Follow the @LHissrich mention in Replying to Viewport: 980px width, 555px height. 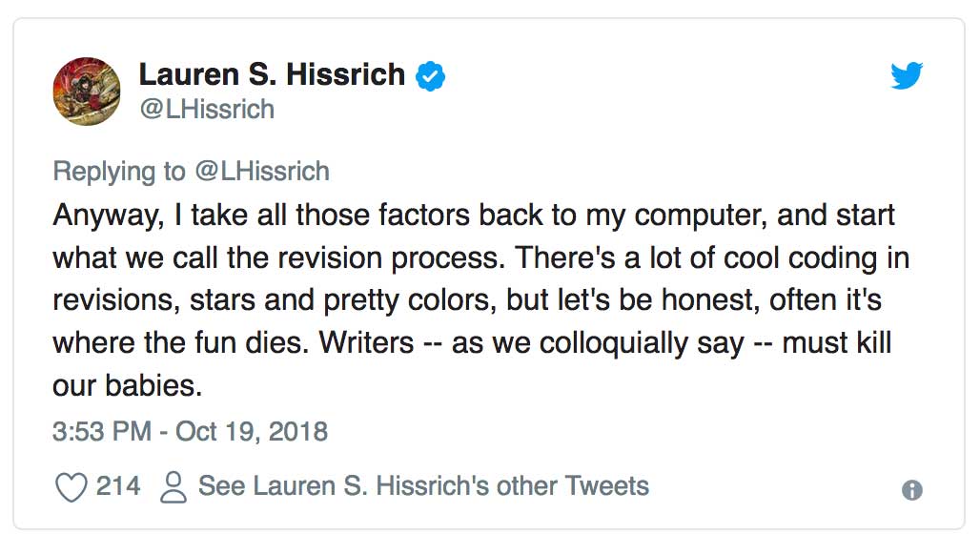[x=262, y=172]
